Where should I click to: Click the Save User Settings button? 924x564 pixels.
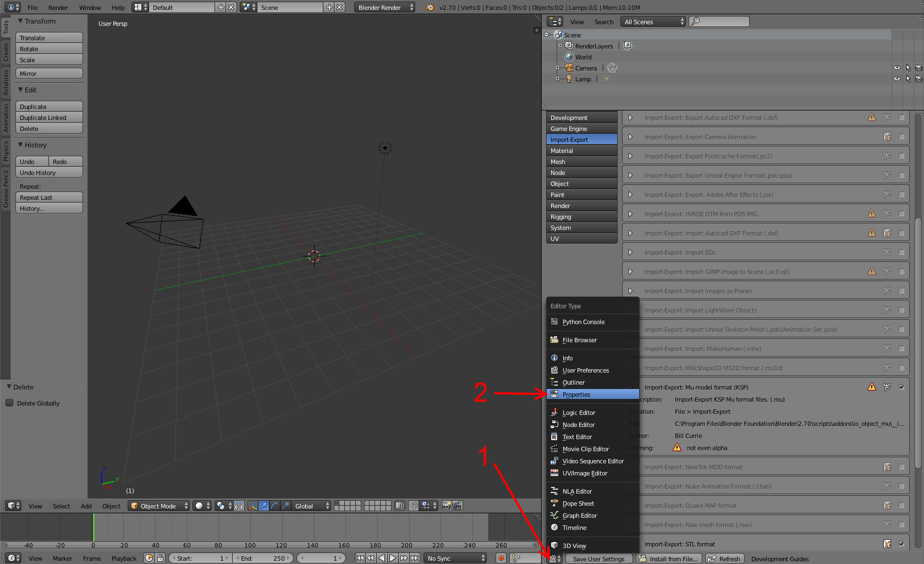[598, 558]
